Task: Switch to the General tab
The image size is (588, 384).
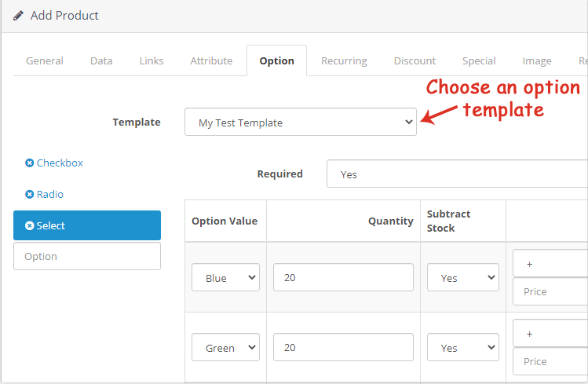Action: pyautogui.click(x=45, y=60)
